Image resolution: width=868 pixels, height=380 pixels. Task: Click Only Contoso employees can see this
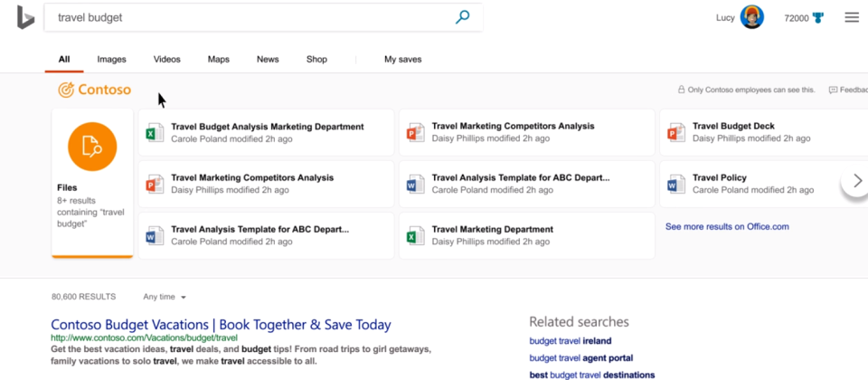tap(751, 90)
